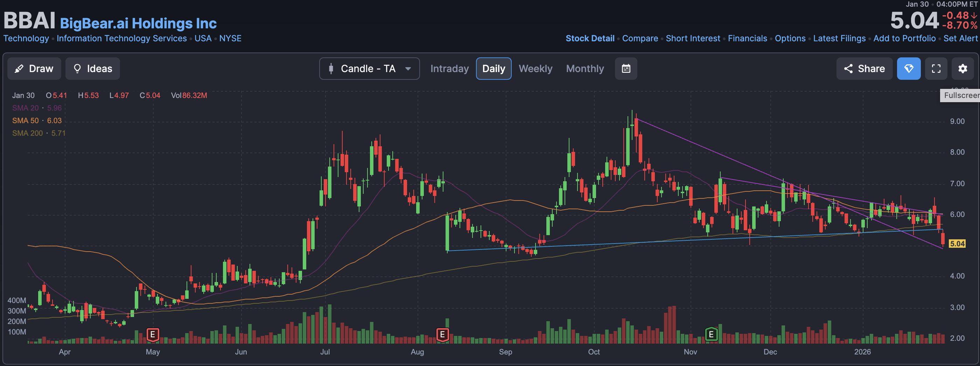Click the 2026 label on date axis

[x=862, y=352]
